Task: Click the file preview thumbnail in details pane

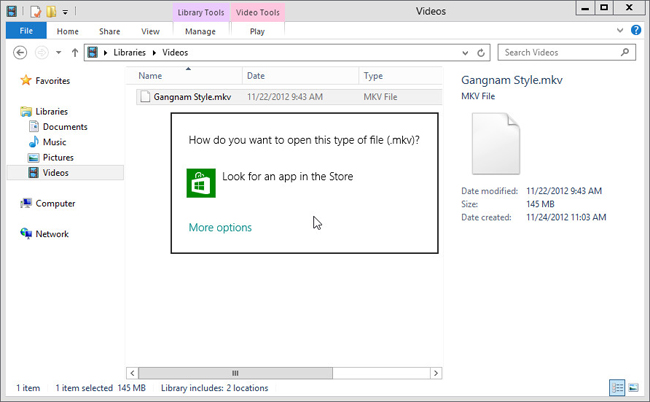Action: 496,144
